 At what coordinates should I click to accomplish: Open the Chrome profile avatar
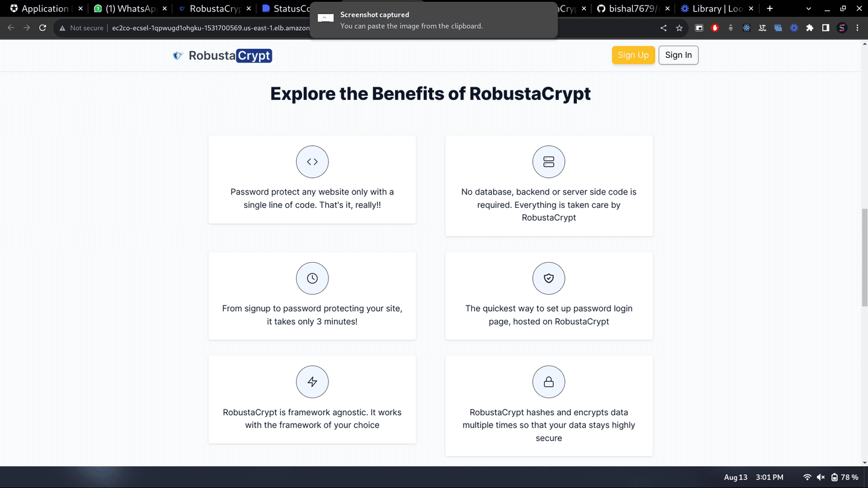(842, 28)
